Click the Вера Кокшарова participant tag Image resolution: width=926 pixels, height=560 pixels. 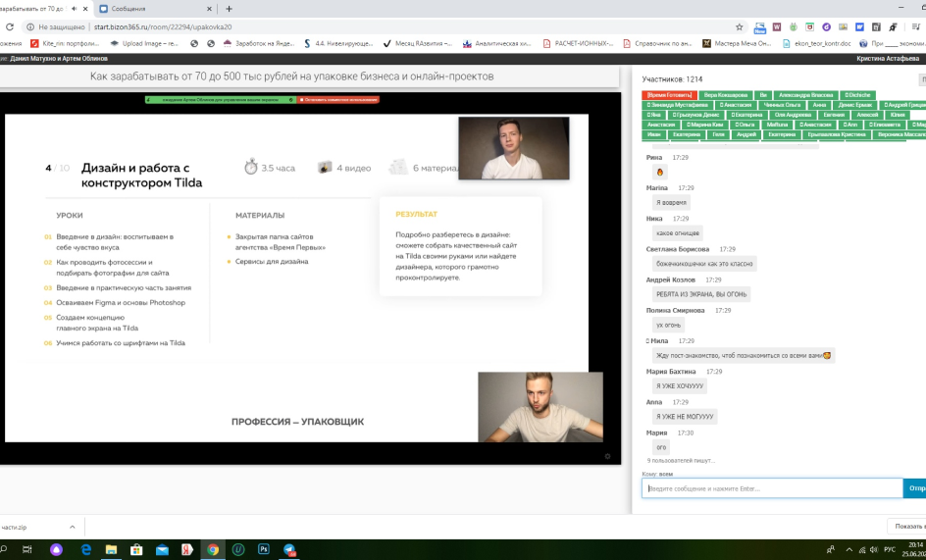pyautogui.click(x=726, y=95)
